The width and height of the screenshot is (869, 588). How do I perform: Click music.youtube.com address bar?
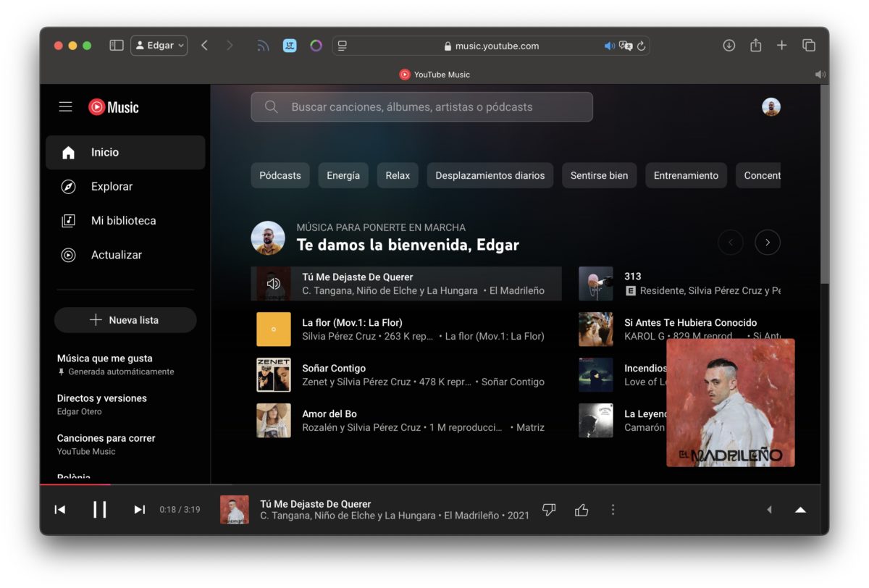pos(491,46)
